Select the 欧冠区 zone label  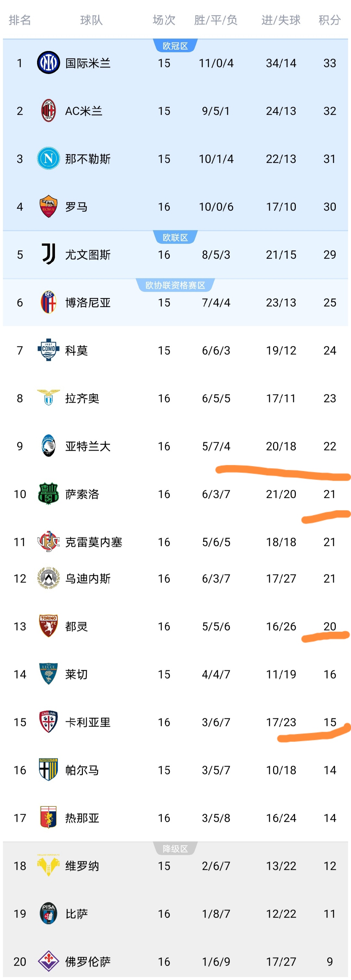175,46
